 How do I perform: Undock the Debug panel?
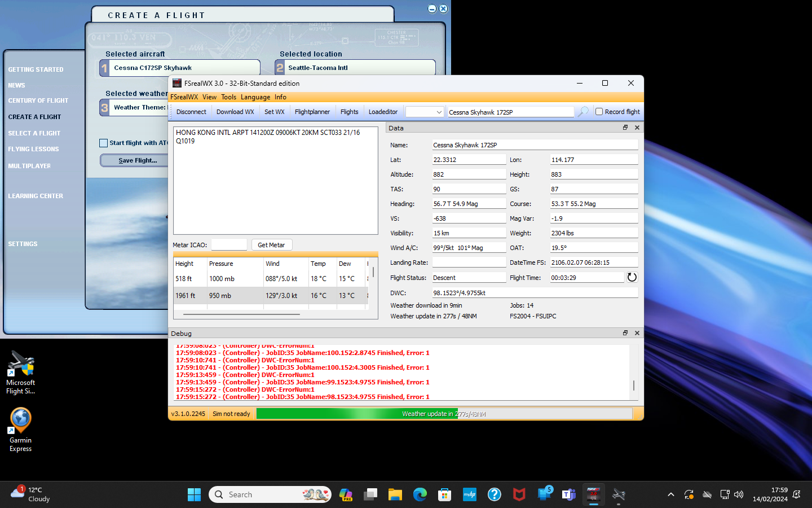pos(625,333)
